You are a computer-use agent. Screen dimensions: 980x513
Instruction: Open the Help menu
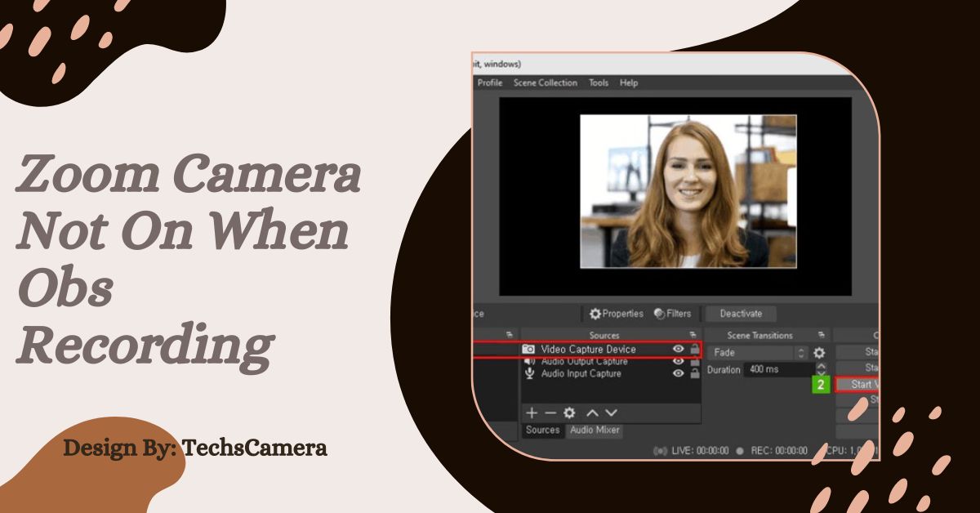coord(629,83)
